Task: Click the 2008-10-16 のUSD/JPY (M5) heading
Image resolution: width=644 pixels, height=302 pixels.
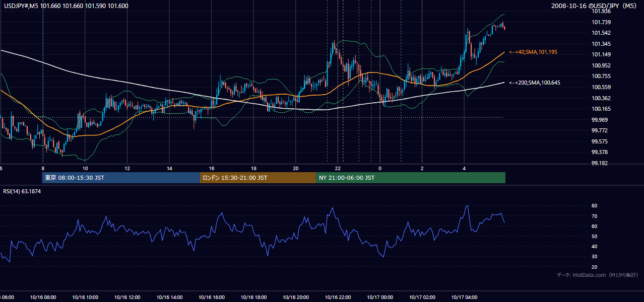Action: point(595,6)
